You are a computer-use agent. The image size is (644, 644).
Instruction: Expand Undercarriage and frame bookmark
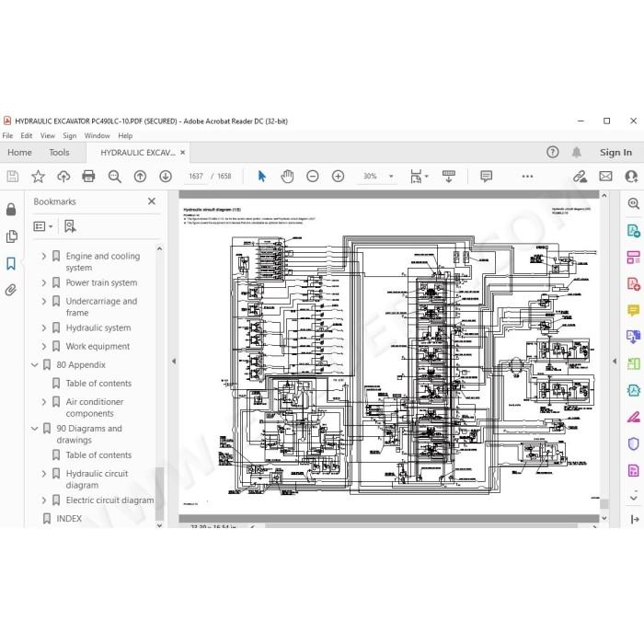[x=43, y=301]
